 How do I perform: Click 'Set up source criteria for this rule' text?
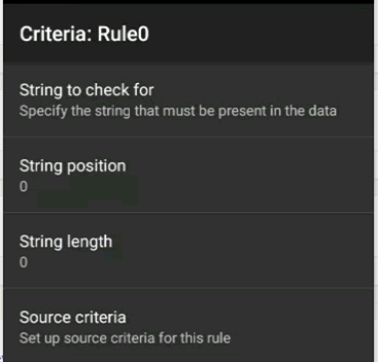point(125,338)
